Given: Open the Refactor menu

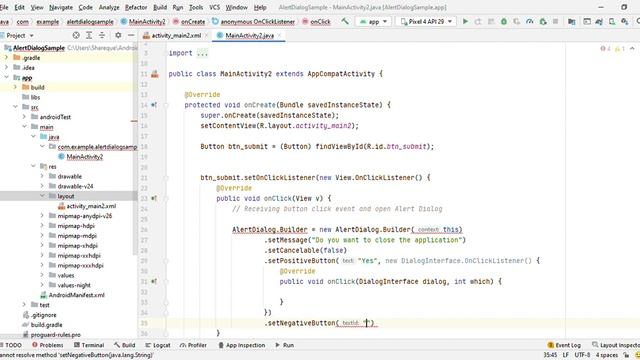Looking at the screenshot, I should click(136, 7).
